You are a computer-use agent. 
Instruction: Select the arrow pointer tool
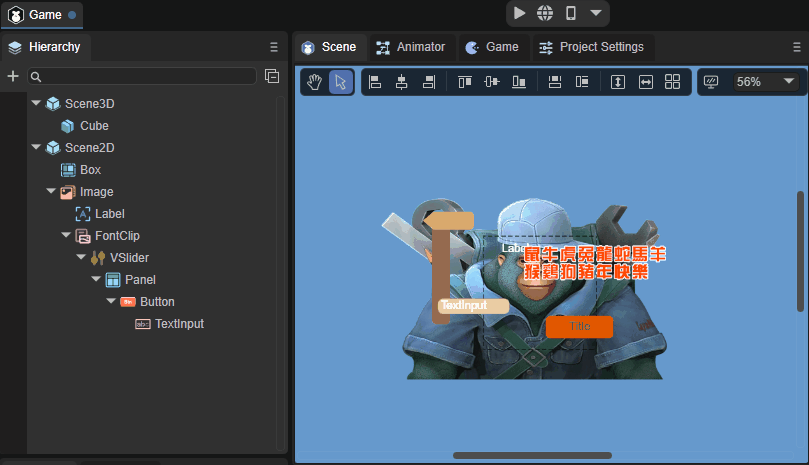click(341, 82)
